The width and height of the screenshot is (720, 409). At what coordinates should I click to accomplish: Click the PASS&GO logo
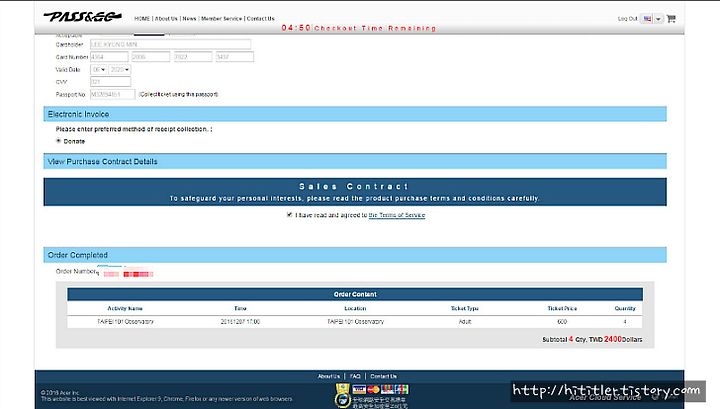[83, 17]
